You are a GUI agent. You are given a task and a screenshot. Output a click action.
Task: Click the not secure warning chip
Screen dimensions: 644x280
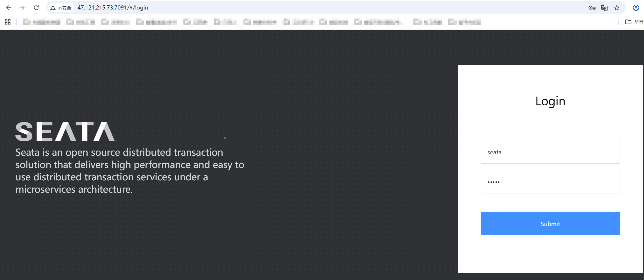(x=61, y=8)
